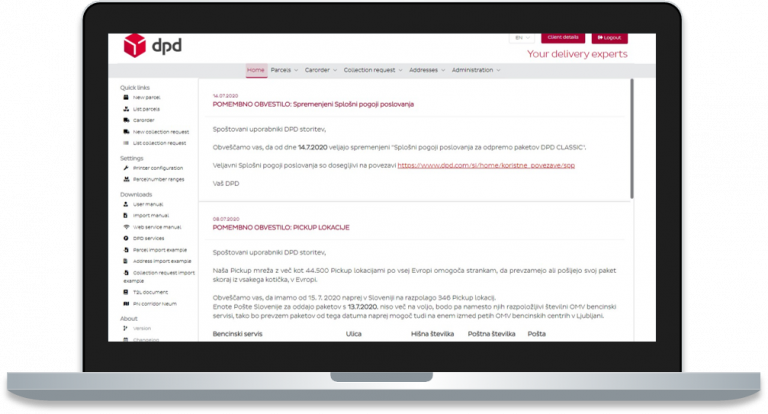Download the Web service manual

[157, 227]
